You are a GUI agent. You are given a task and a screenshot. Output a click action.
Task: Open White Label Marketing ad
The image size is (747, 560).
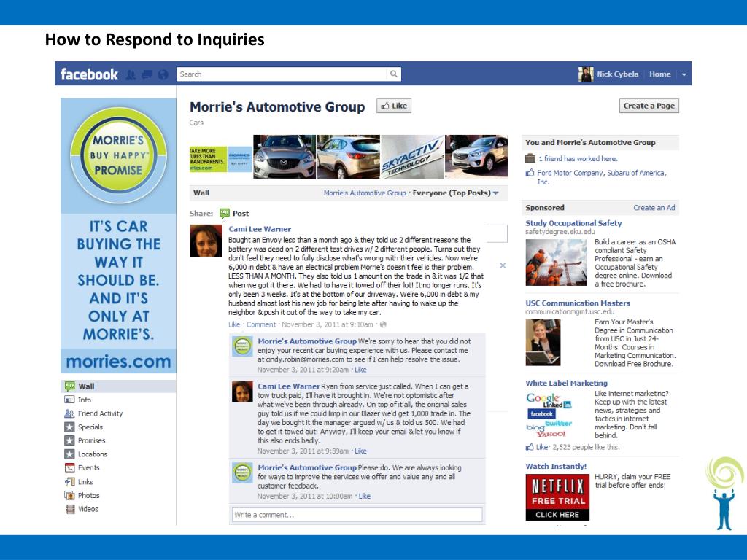[x=566, y=383]
